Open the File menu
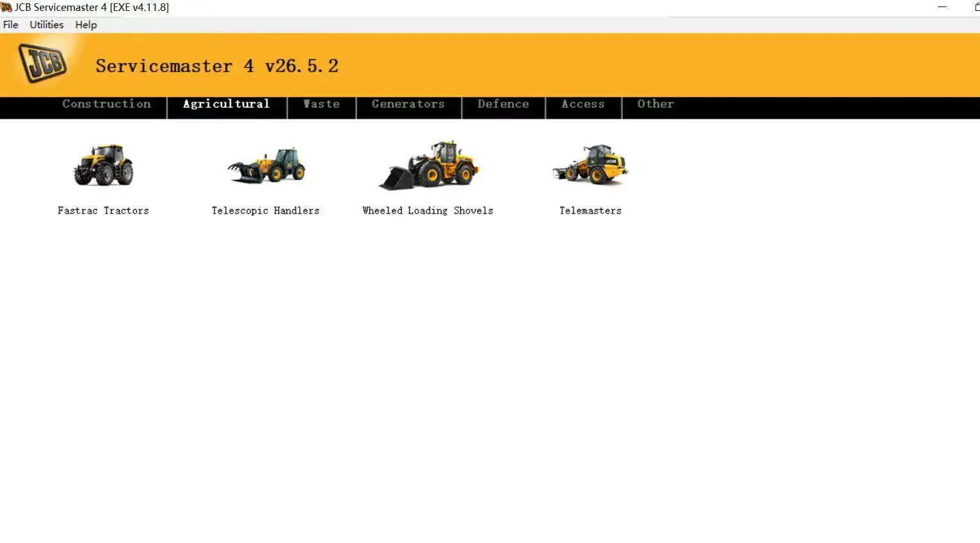The width and height of the screenshot is (980, 543). tap(11, 25)
